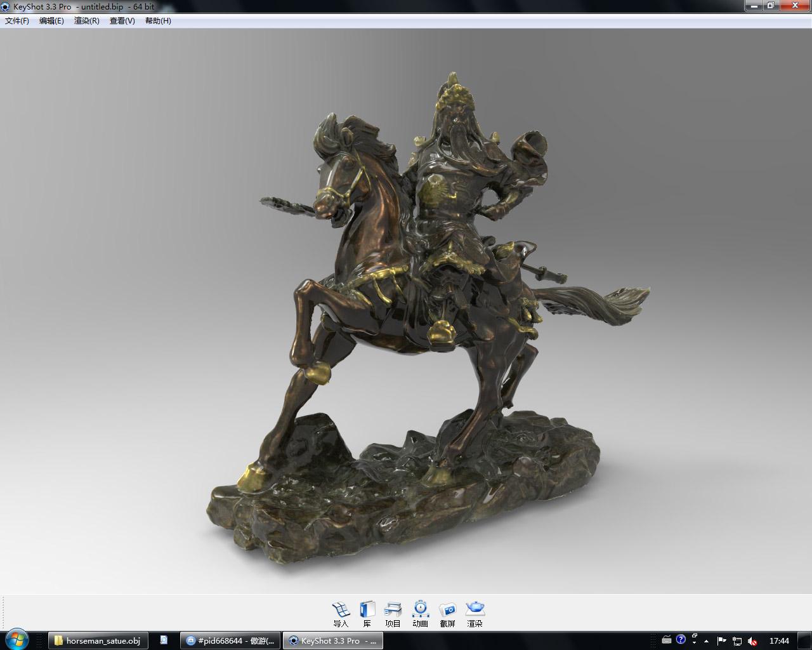
Task: Open the 动画 animation icon
Action: point(420,614)
